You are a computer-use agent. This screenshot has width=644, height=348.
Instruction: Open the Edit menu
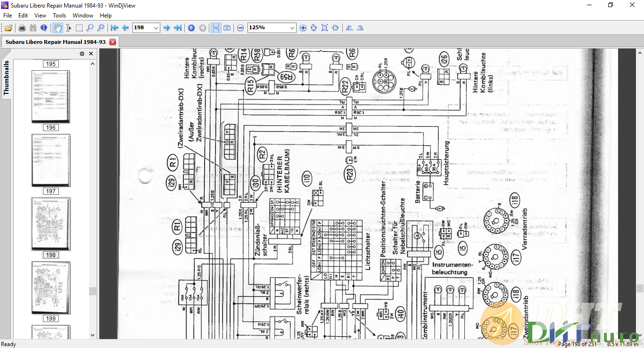(x=23, y=16)
